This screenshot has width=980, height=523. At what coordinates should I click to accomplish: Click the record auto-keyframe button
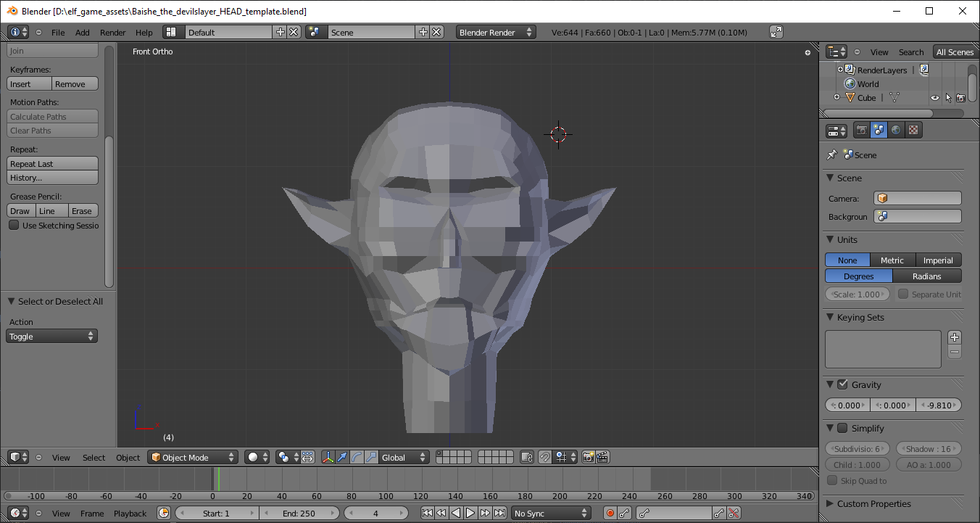[x=610, y=514]
